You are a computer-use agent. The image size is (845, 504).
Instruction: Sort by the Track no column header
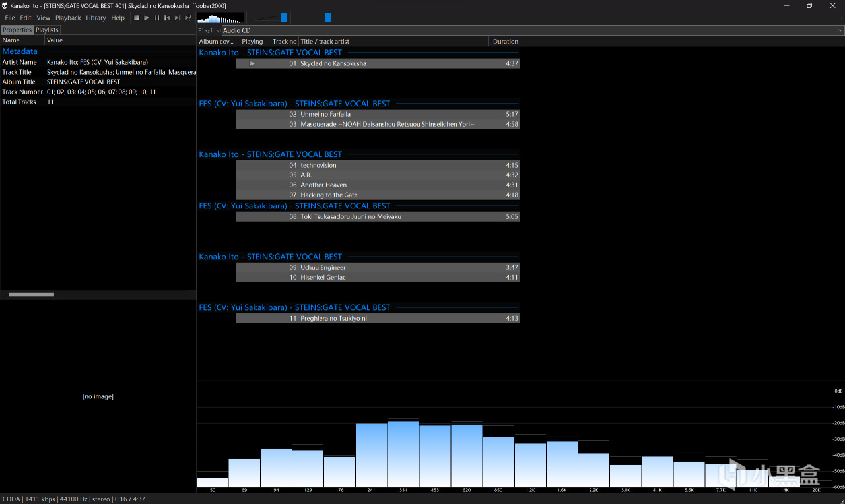point(285,41)
